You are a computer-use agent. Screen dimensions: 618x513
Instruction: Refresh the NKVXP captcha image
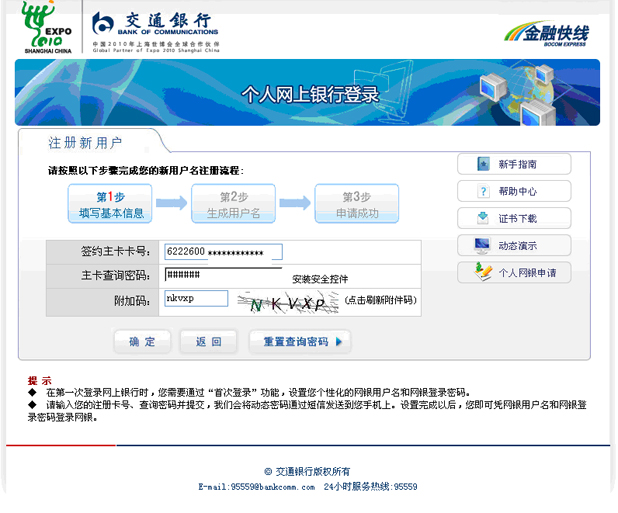287,303
